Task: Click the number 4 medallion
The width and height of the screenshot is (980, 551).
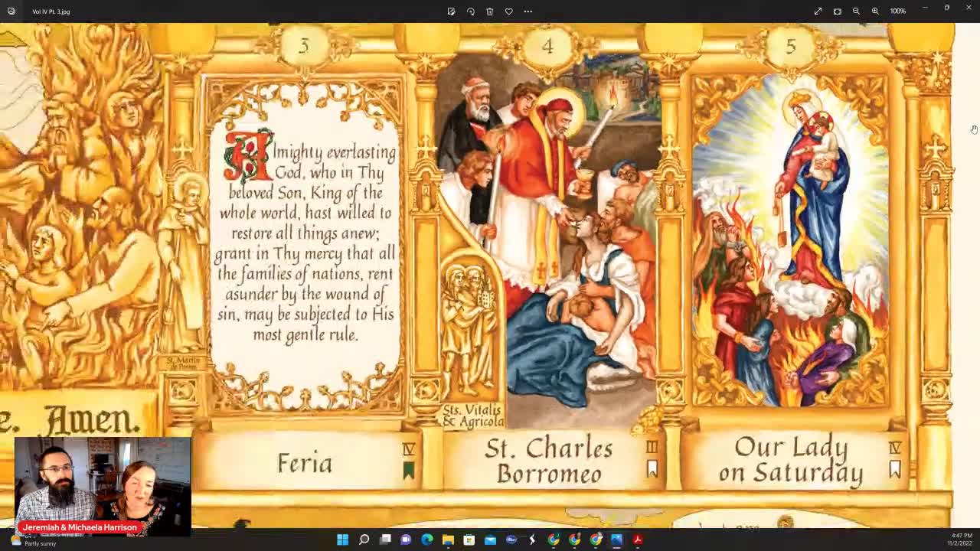Action: point(547,45)
